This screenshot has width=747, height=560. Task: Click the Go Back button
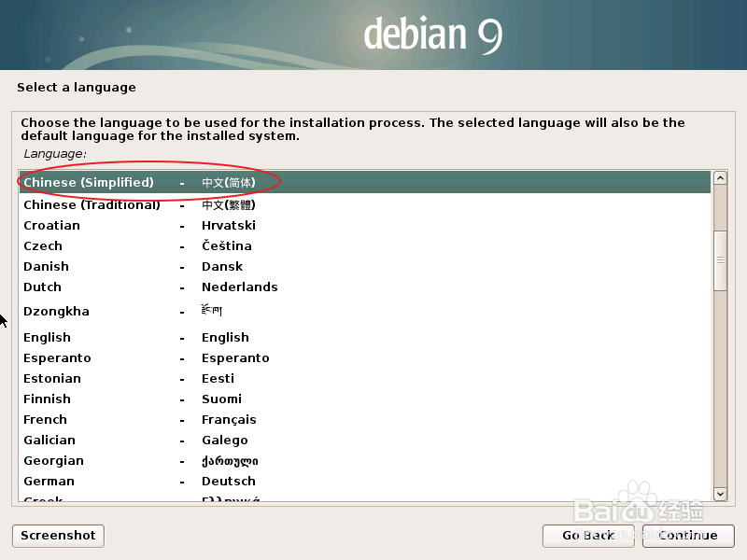click(x=588, y=536)
